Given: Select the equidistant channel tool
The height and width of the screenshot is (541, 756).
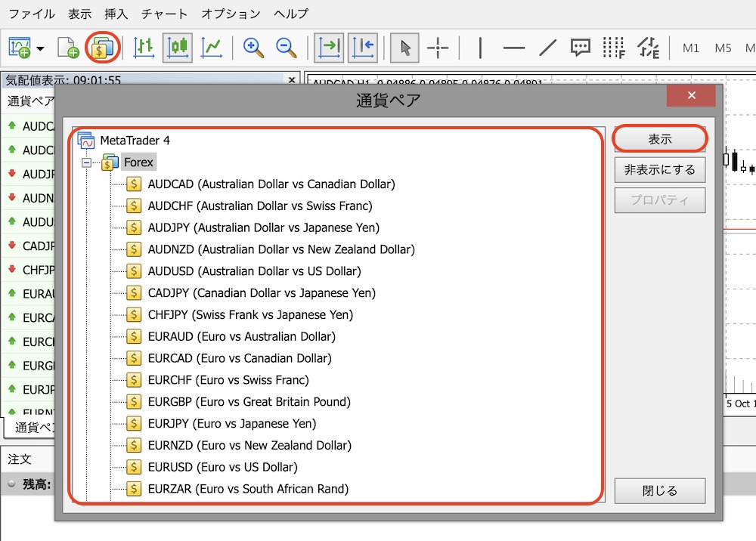Looking at the screenshot, I should coord(648,48).
